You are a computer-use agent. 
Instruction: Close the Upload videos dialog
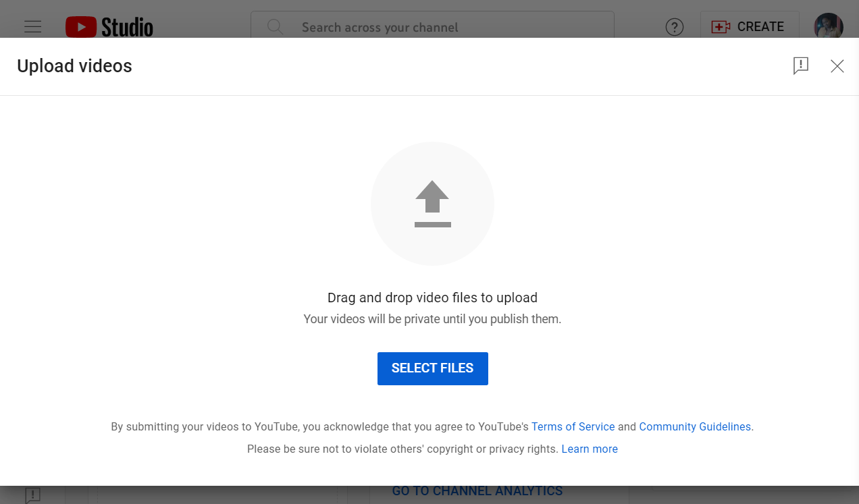tap(837, 66)
